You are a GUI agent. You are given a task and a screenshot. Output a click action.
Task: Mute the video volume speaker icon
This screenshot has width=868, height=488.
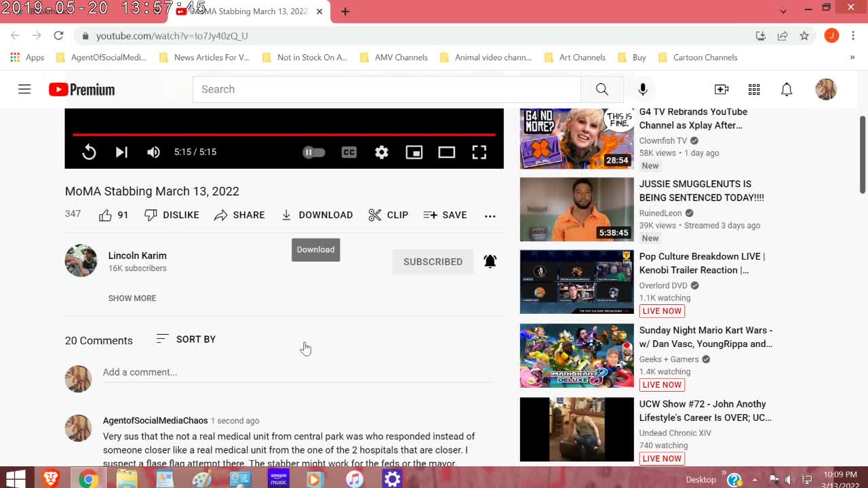pyautogui.click(x=154, y=152)
